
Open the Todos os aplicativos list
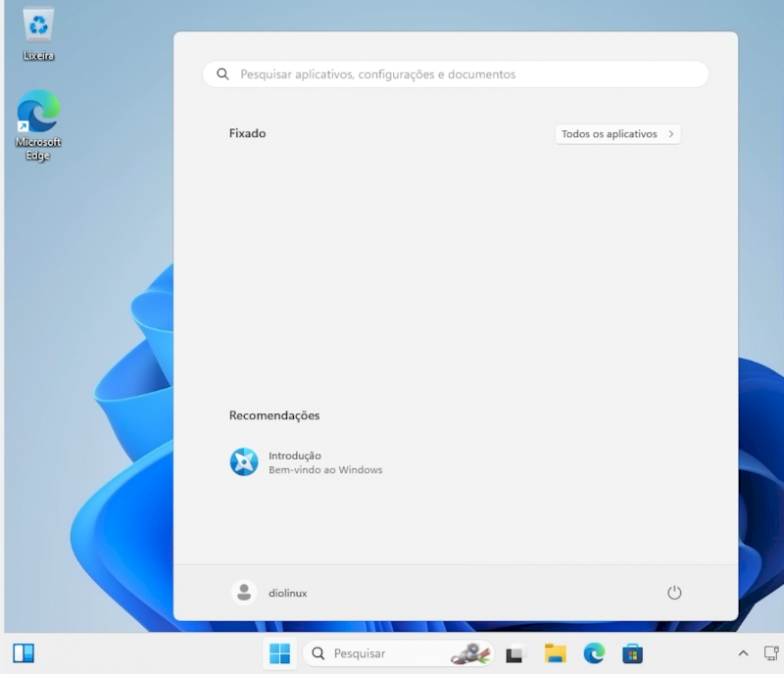pyautogui.click(x=617, y=134)
